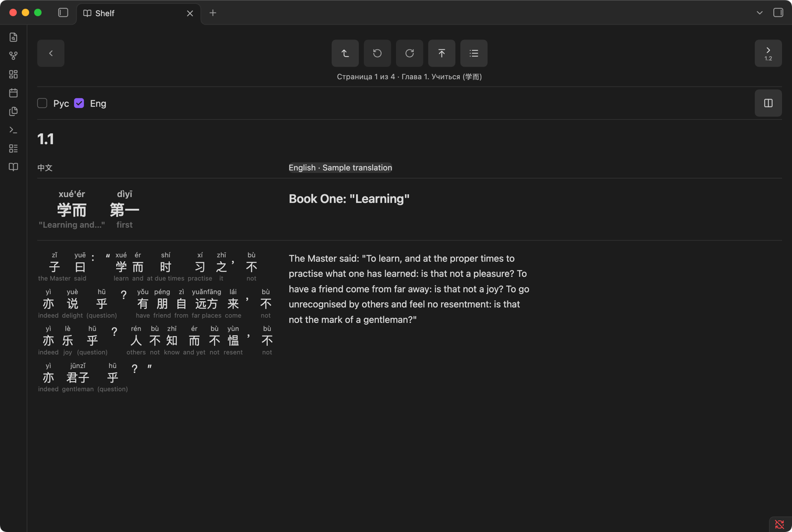The width and height of the screenshot is (792, 532).
Task: Go to next section 1.2 chevron
Action: [768, 53]
